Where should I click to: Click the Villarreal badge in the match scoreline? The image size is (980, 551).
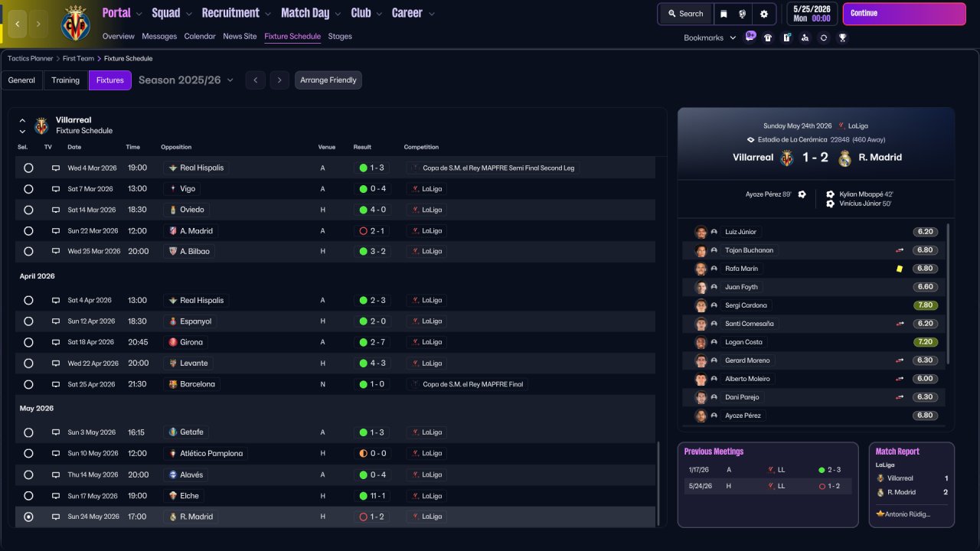click(x=787, y=158)
